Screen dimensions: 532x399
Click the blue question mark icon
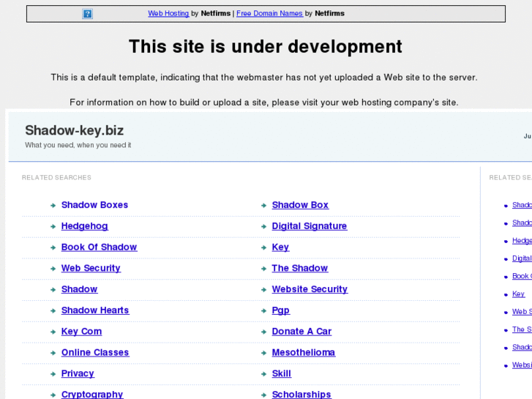click(x=87, y=14)
